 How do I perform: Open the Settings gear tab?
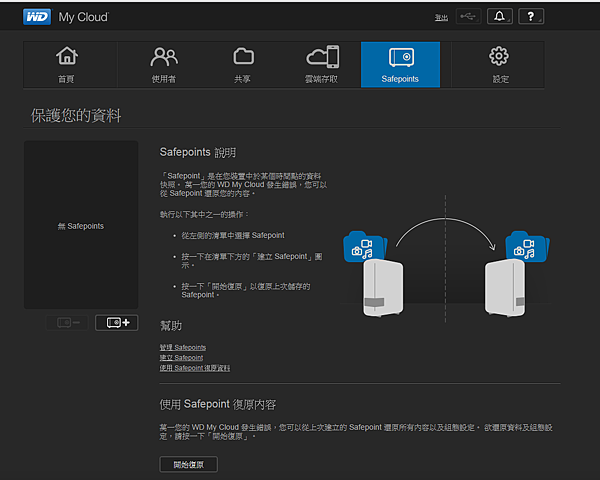coord(499,65)
